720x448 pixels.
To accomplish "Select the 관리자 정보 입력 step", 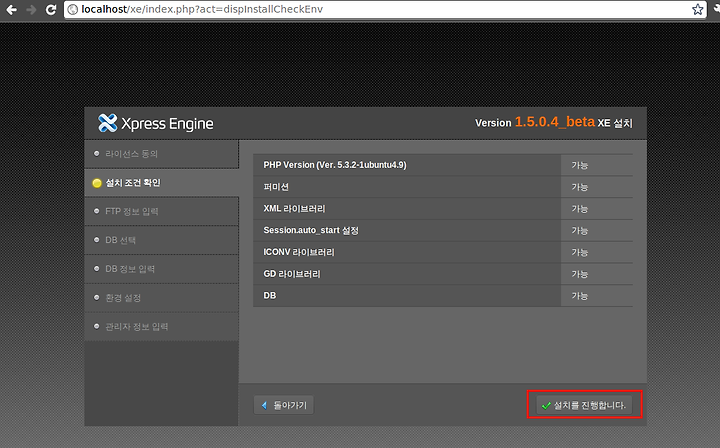I will pos(162,327).
